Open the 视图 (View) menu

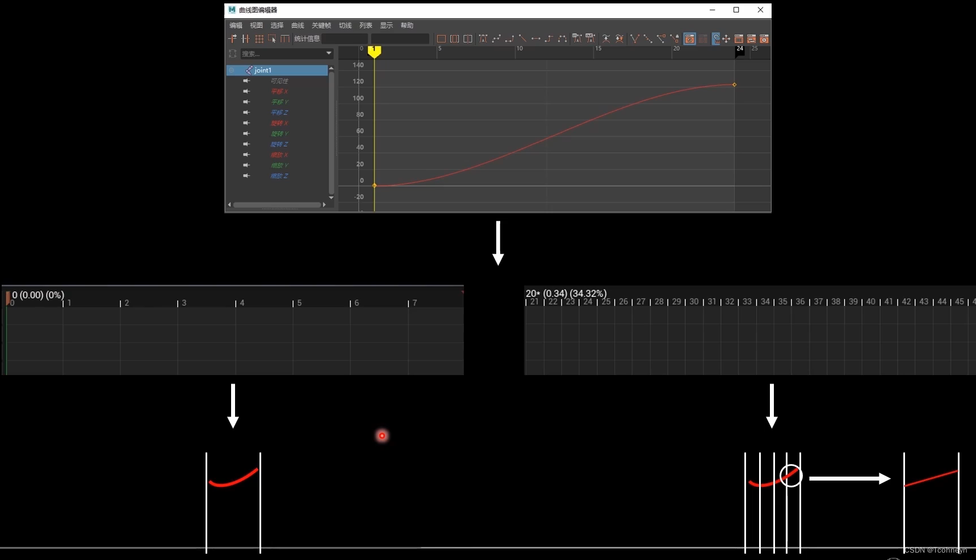click(256, 26)
